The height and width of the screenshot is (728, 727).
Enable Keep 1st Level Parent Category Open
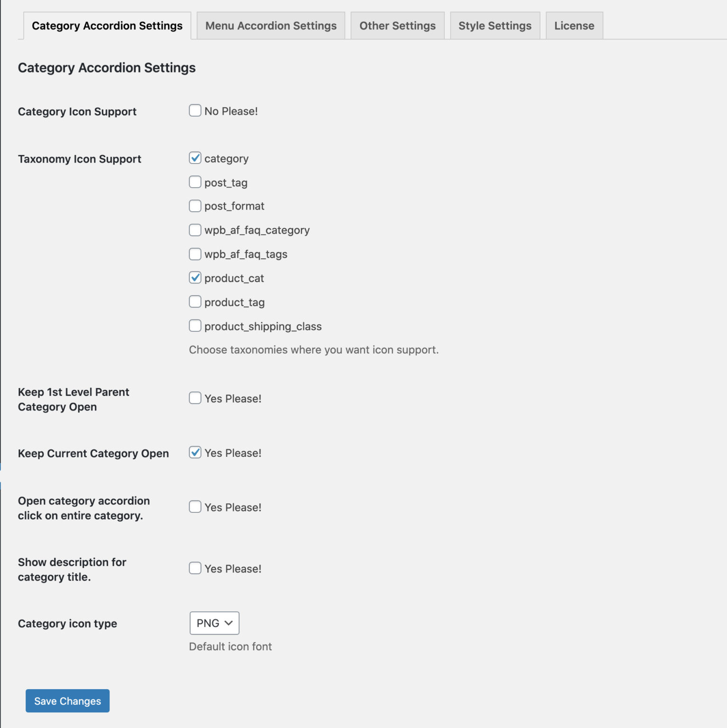pos(195,398)
